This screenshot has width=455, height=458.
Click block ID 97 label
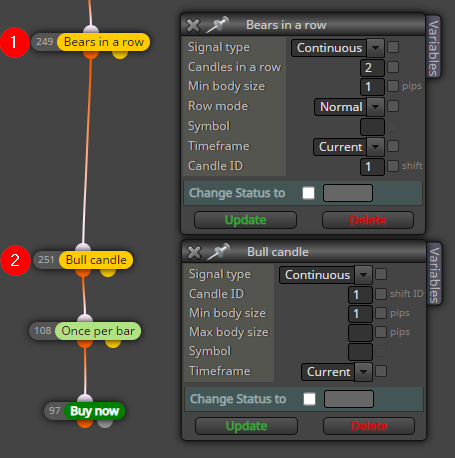point(55,411)
